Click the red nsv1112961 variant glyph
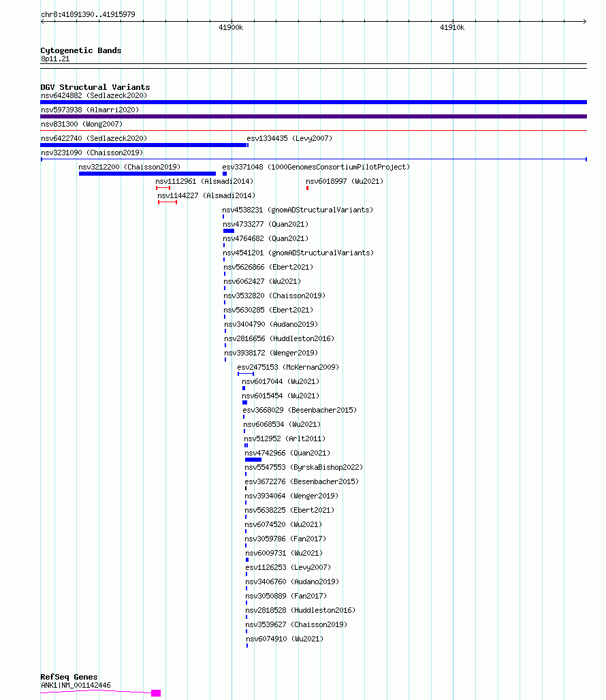This screenshot has width=606, height=700. tap(163, 188)
